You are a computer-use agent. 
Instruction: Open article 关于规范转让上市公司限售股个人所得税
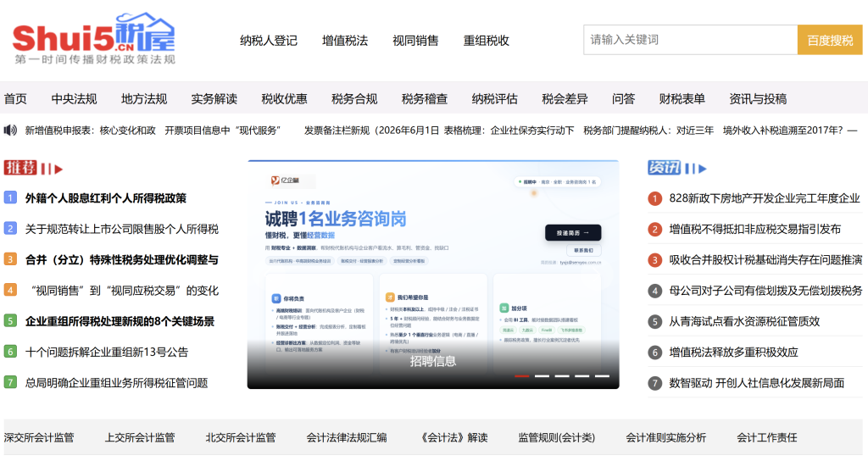click(122, 229)
